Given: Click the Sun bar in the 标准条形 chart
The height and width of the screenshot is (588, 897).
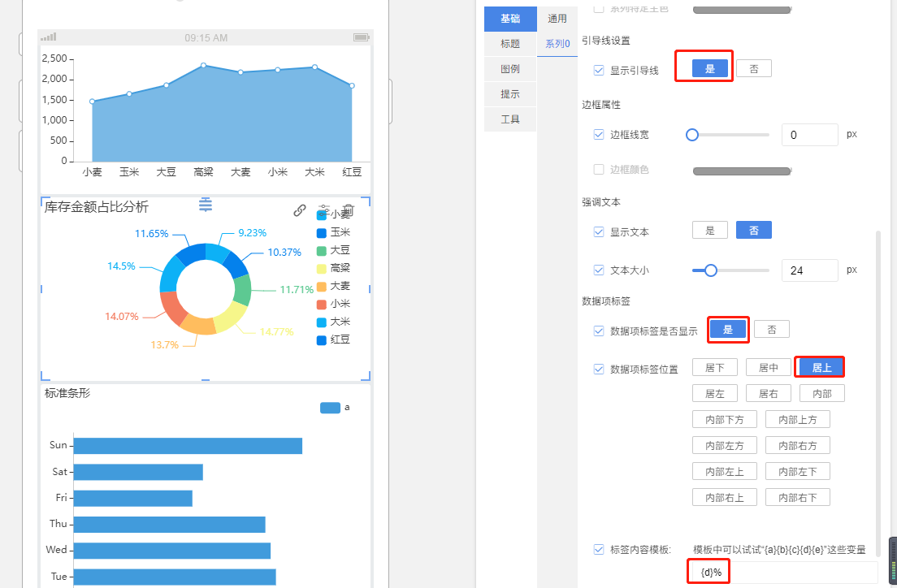Looking at the screenshot, I should (188, 446).
